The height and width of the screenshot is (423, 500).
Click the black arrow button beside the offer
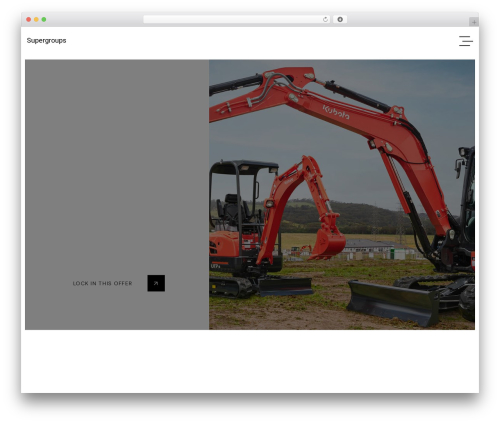[156, 283]
